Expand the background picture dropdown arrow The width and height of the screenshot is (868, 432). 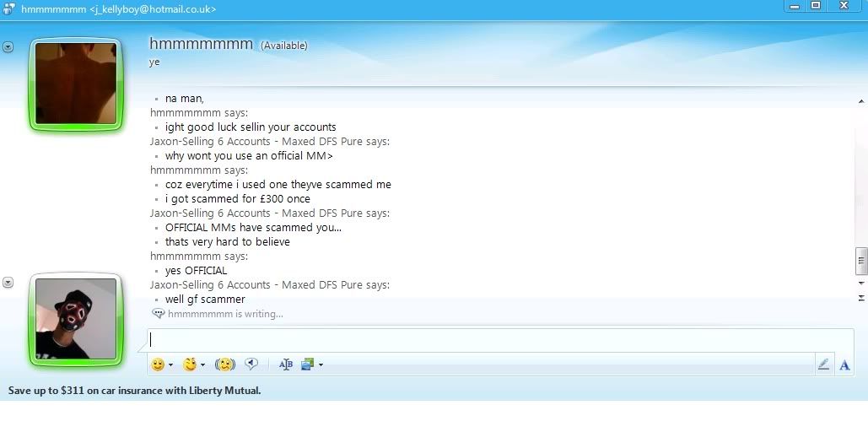(321, 364)
